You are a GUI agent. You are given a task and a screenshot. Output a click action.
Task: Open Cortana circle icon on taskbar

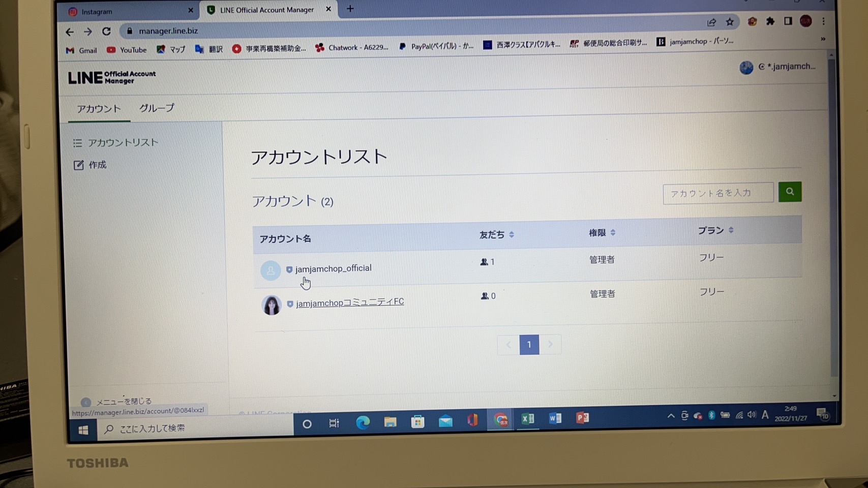307,424
